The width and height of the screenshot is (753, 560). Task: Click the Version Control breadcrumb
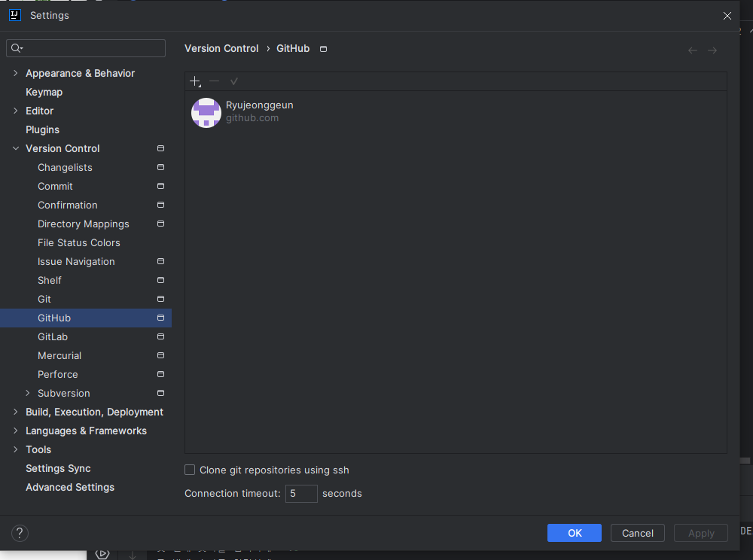point(221,48)
